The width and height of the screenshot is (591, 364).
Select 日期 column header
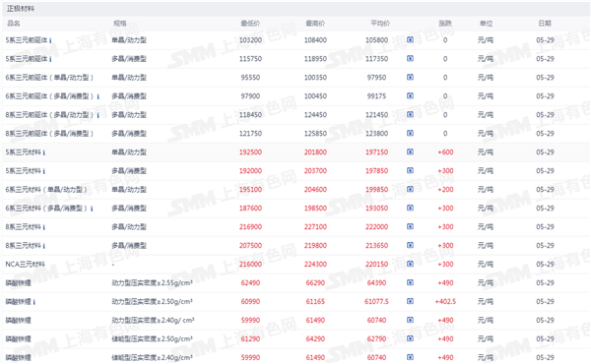(545, 24)
